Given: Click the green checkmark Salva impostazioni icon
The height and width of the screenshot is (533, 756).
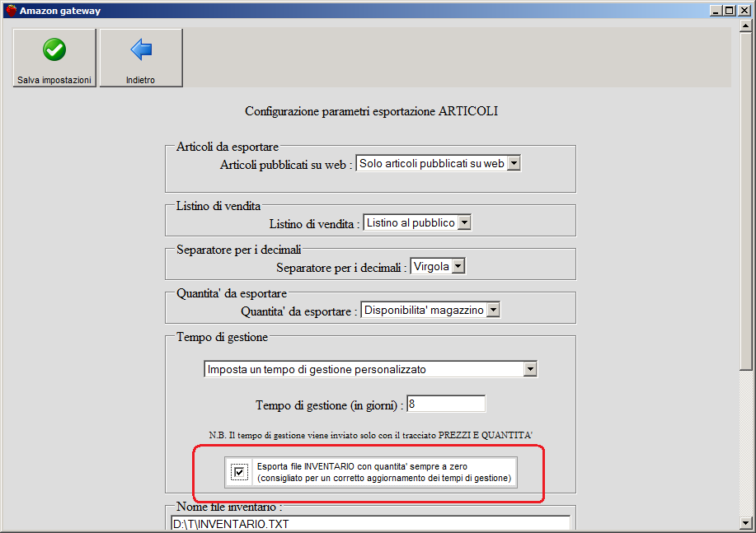Looking at the screenshot, I should click(54, 49).
